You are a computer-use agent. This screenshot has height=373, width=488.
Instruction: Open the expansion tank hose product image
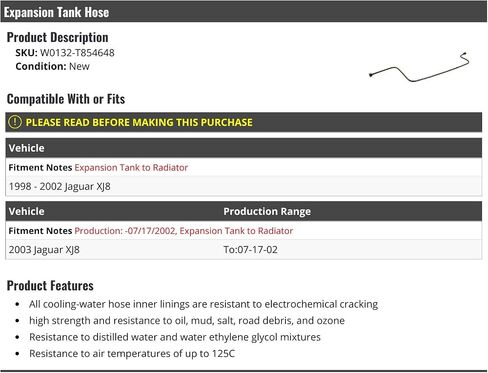[x=419, y=67]
